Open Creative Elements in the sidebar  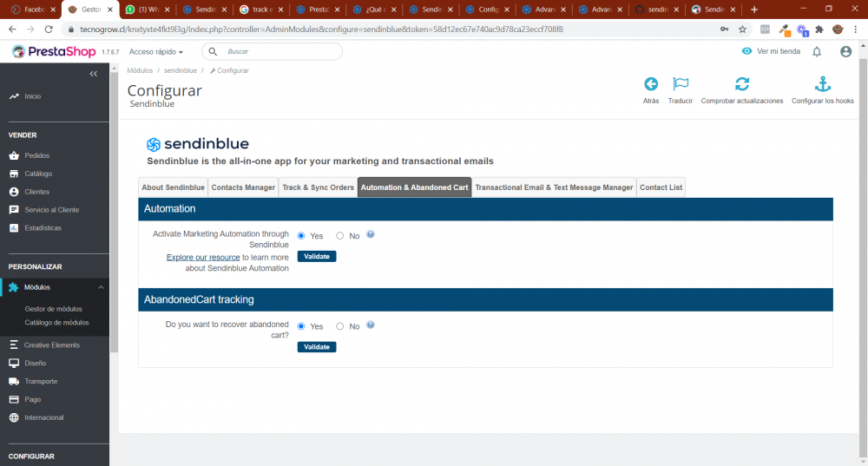pos(51,345)
